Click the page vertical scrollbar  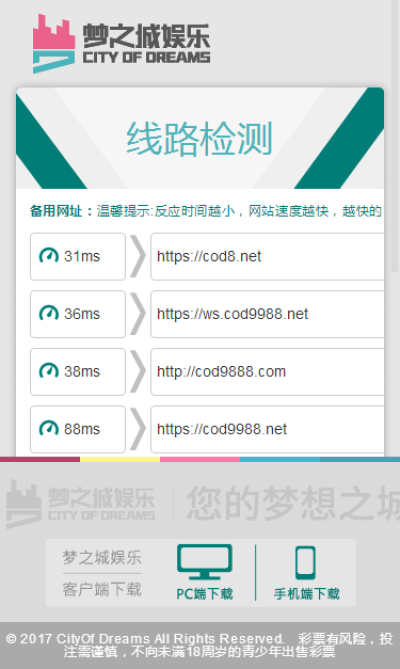click(394, 136)
